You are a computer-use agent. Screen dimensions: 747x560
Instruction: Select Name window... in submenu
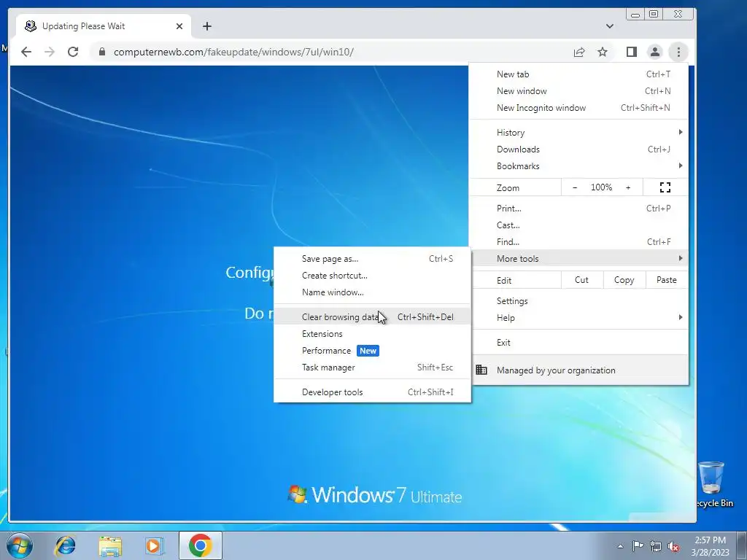point(372,292)
